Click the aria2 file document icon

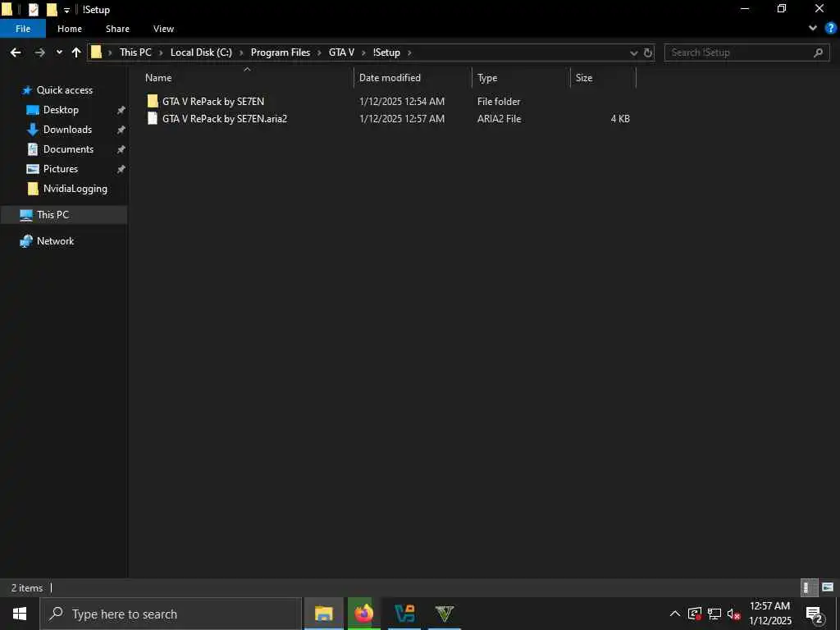coord(153,118)
